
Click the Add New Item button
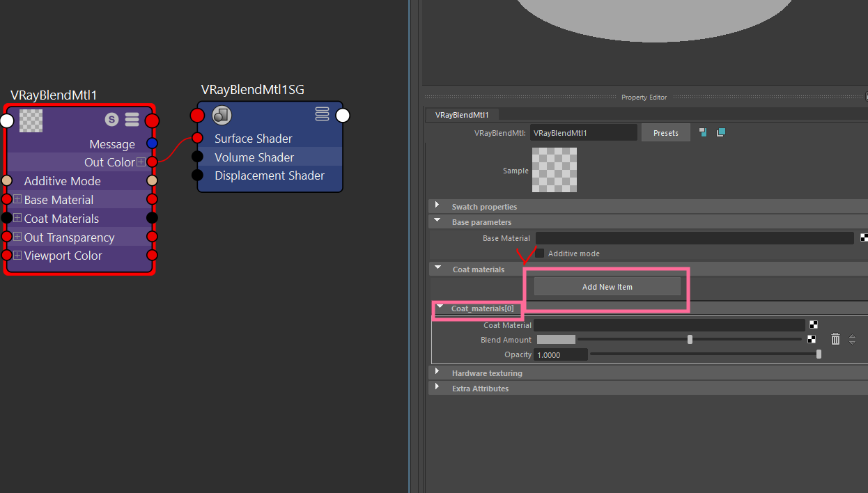click(607, 286)
